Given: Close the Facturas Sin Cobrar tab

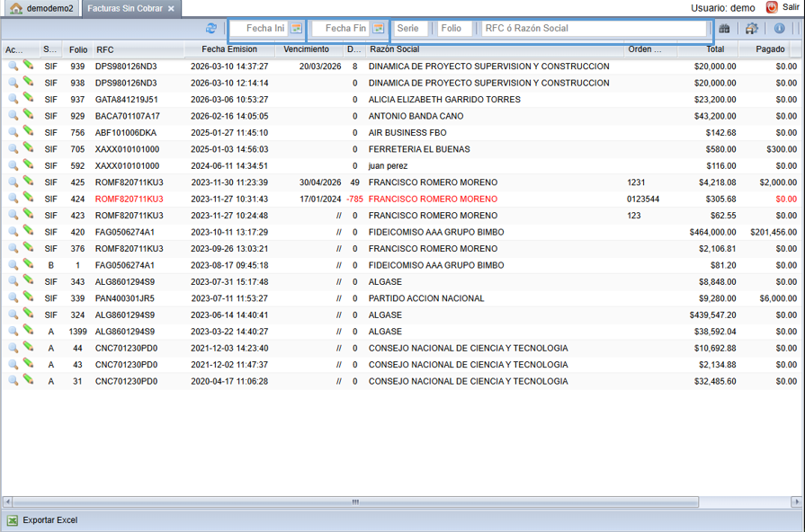Looking at the screenshot, I should tap(172, 9).
